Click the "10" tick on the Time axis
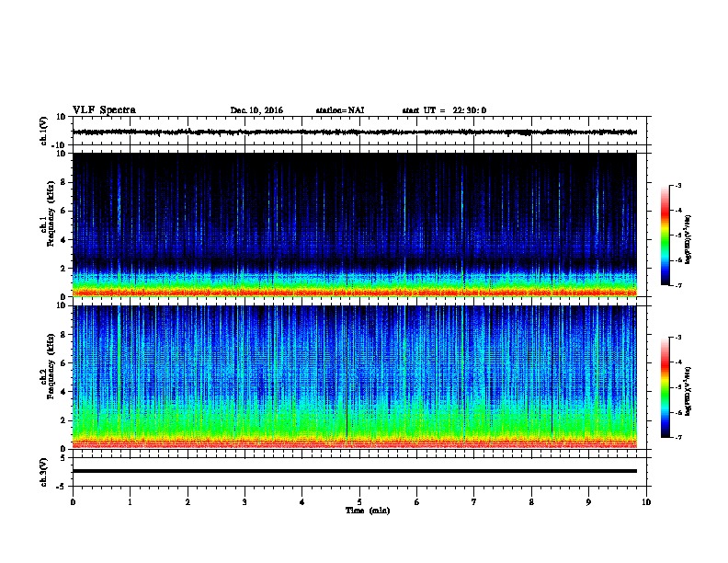This screenshot has height=563, width=728. click(x=646, y=502)
